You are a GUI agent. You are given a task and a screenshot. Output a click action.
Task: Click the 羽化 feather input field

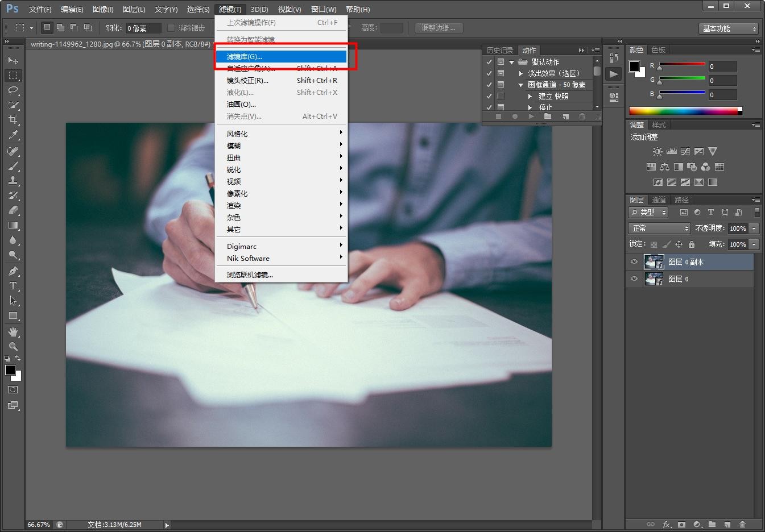point(143,28)
